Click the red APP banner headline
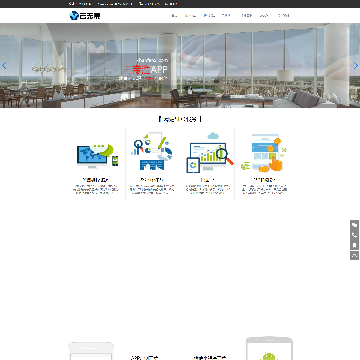 [145, 70]
